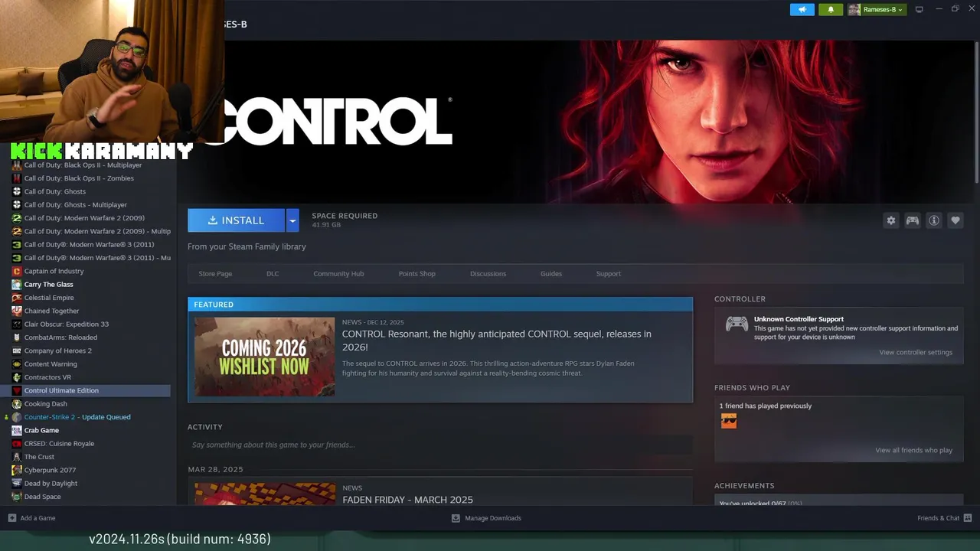Select Call of Duty: Black Ops II - Zombies
Viewport: 980px width, 551px height.
click(79, 178)
